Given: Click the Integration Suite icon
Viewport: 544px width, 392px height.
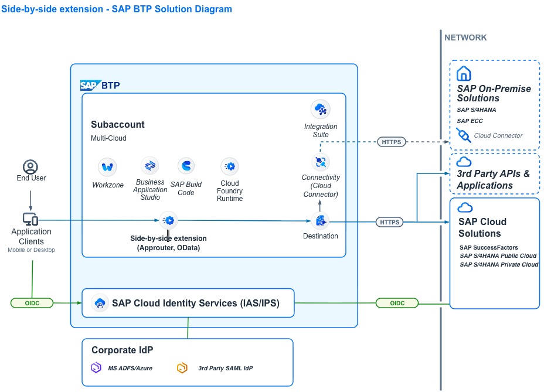Looking at the screenshot, I should (320, 109).
